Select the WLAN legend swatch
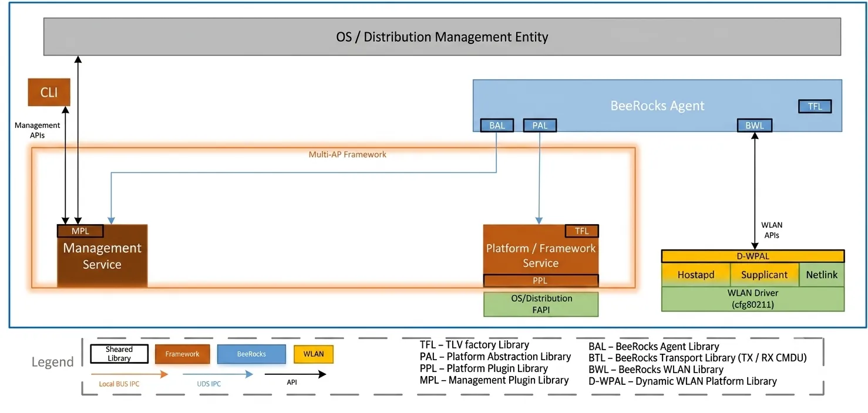868x413 pixels. point(313,354)
